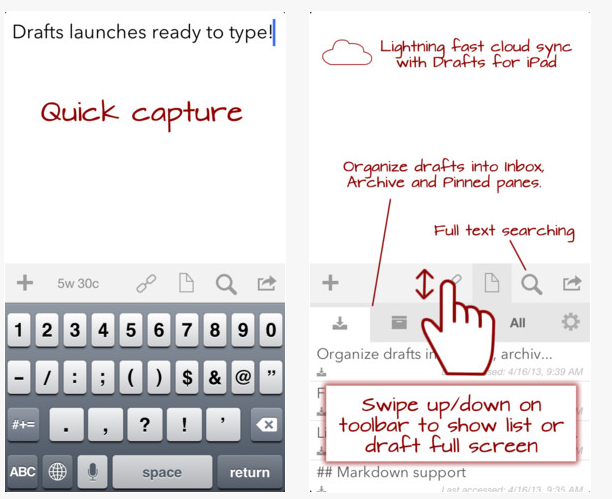Tap the #+= symbols key
This screenshot has height=499, width=612.
click(x=23, y=424)
